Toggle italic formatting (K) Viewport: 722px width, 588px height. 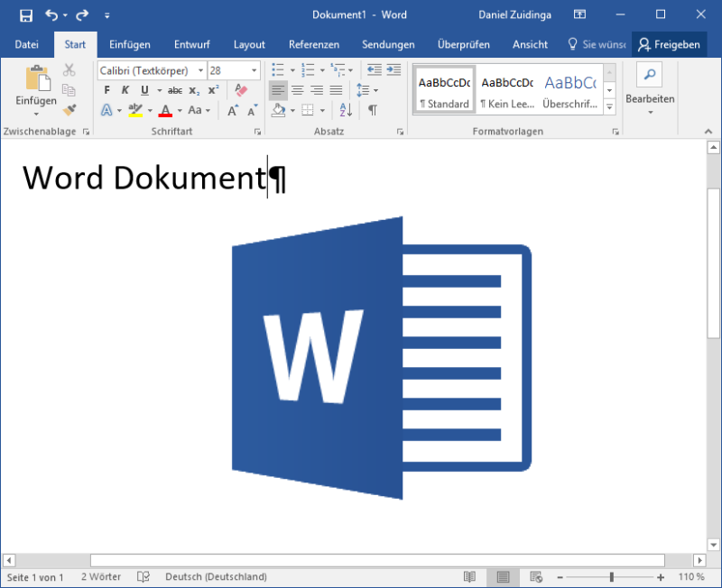point(125,90)
